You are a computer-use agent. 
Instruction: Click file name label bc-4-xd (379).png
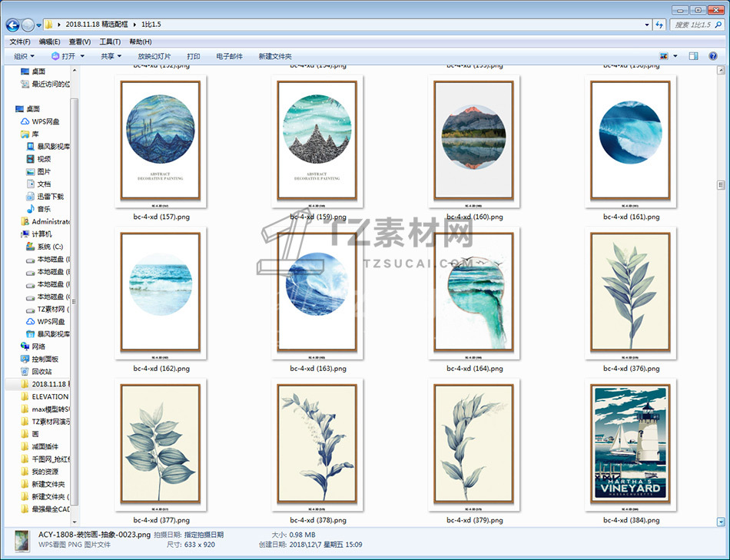pos(474,520)
